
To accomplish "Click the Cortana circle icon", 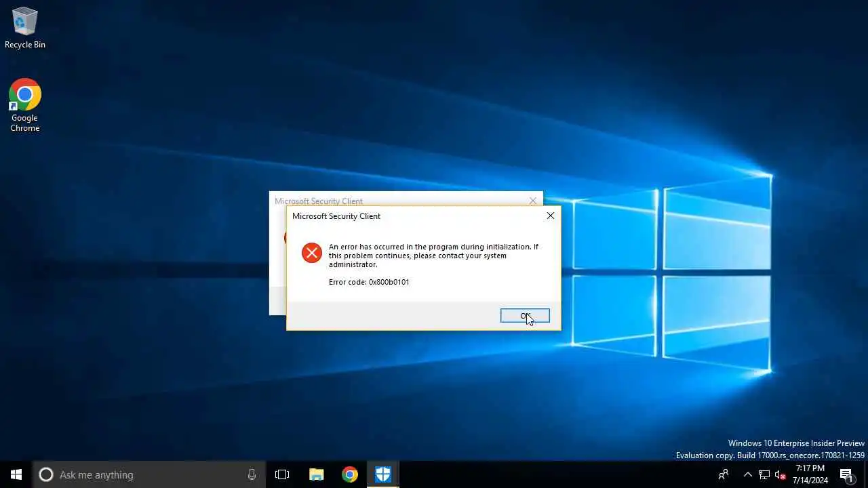I will click(46, 474).
